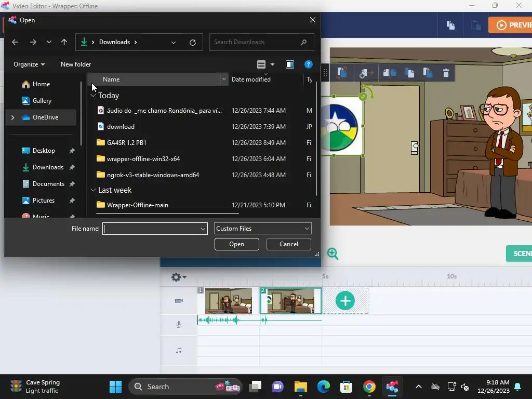
Task: Collapse the Today group
Action: coord(94,96)
